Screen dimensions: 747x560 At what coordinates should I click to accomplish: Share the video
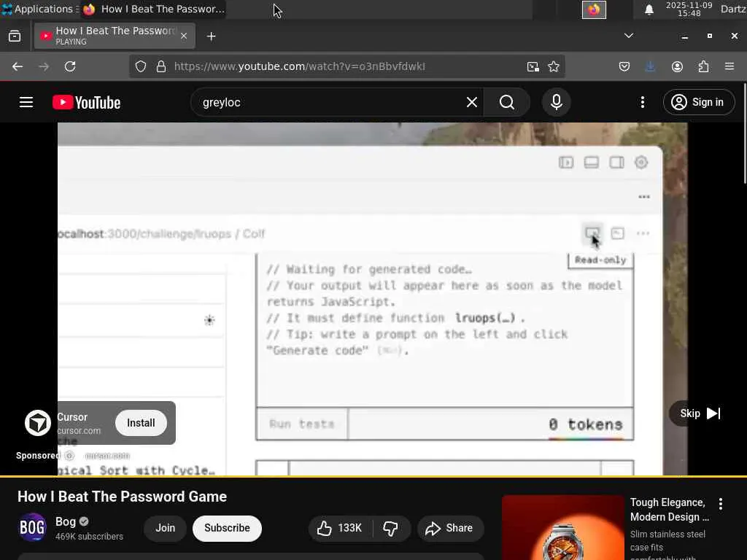point(449,528)
